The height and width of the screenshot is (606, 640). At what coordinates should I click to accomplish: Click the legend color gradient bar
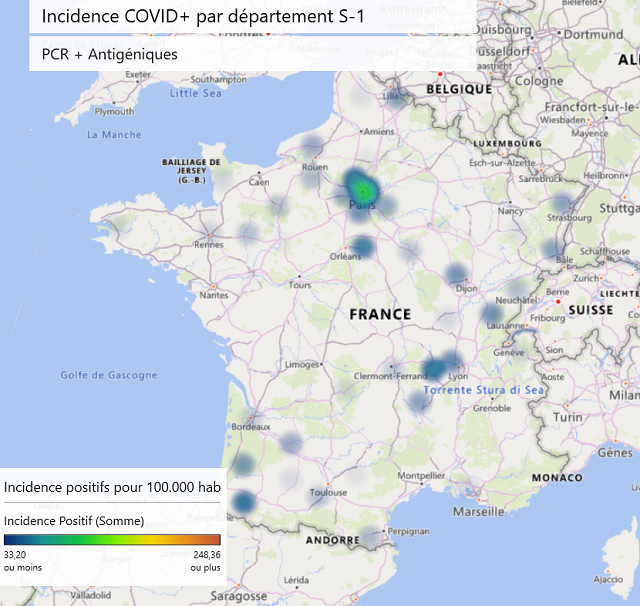click(x=112, y=539)
